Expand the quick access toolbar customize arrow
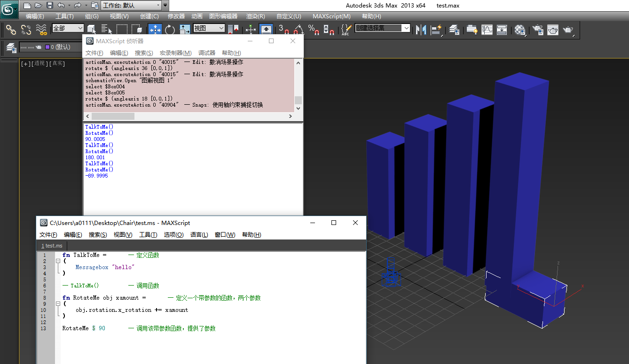Image resolution: width=629 pixels, height=364 pixels. click(165, 6)
